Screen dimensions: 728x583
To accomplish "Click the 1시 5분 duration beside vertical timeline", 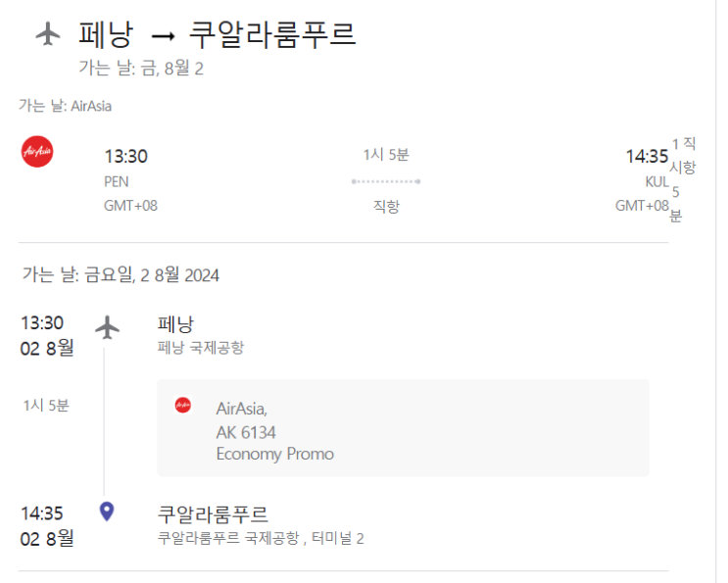I will point(46,405).
